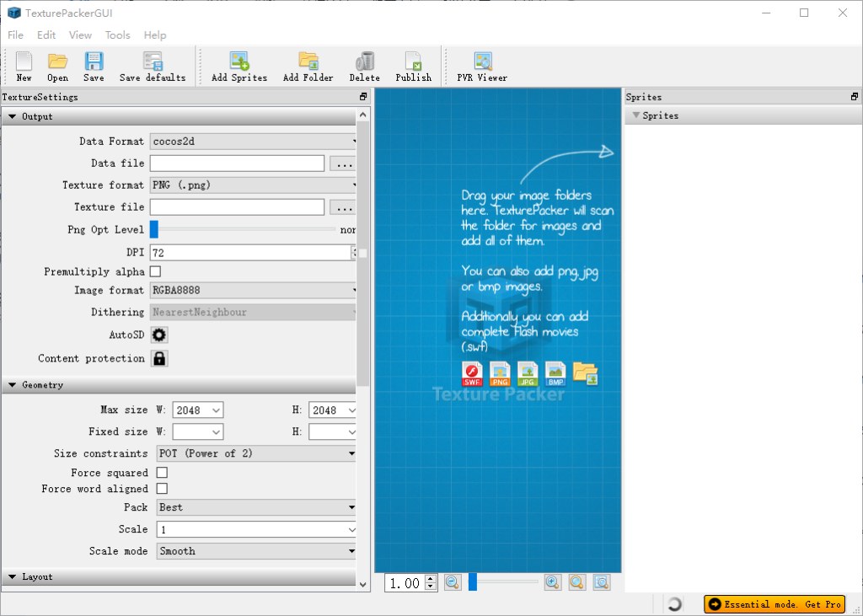
Task: Click the JPG file type icon
Action: [x=528, y=374]
